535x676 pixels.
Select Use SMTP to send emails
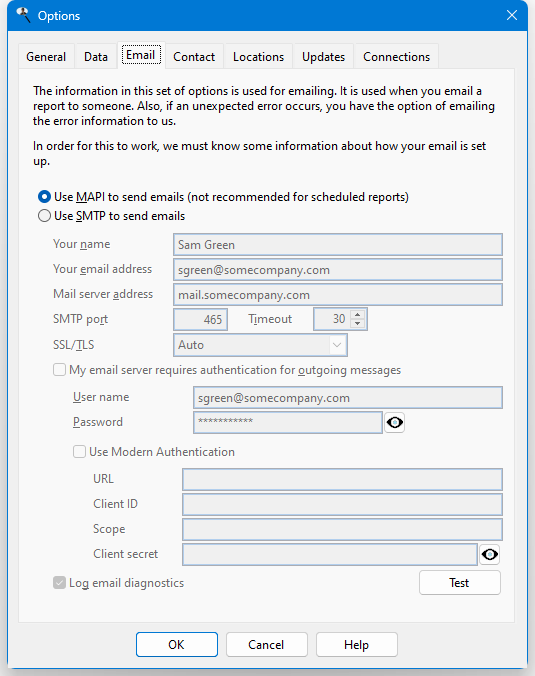(x=44, y=216)
